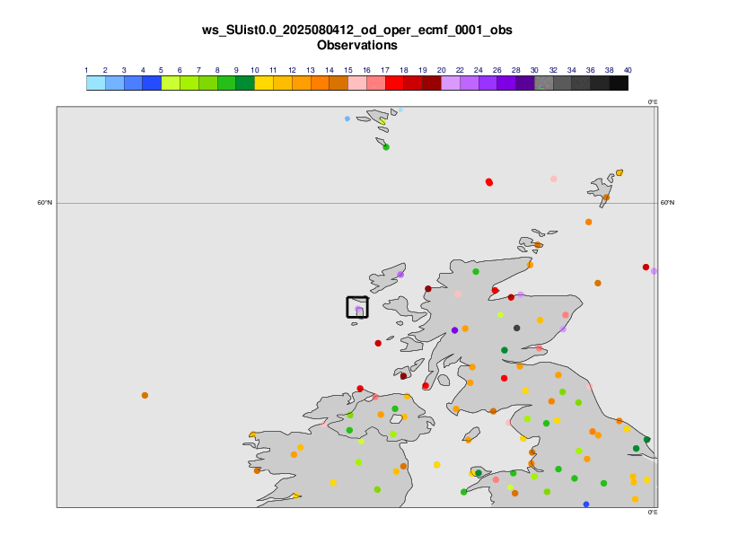Viewport: 756px width, 535px height.
Task: Click the pale pink dot west of Shetland
Action: pos(553,179)
